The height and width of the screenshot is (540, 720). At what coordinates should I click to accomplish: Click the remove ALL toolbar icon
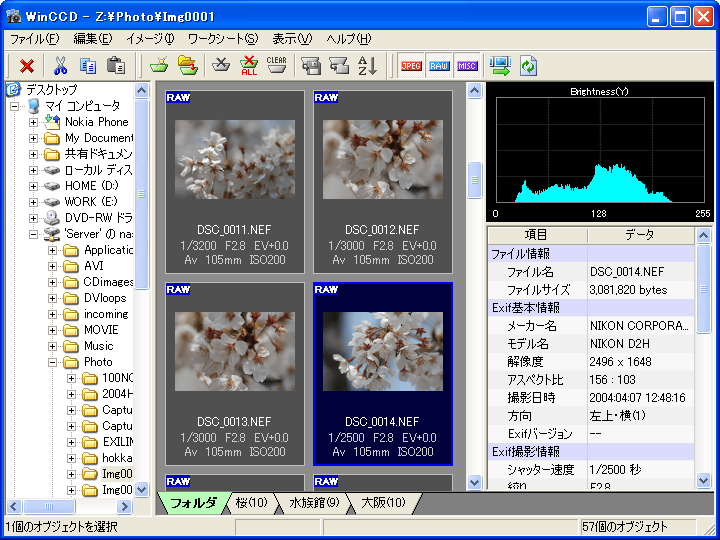coord(249,66)
